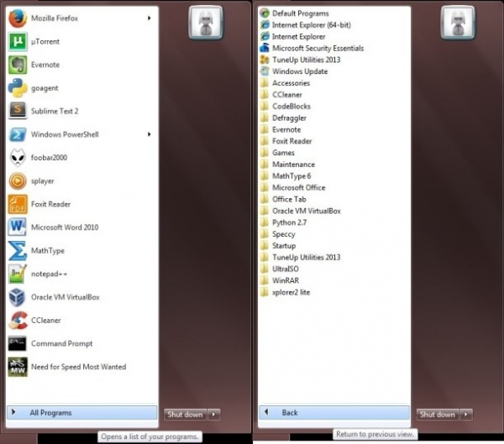Open the Maintenance folder

click(x=334, y=165)
